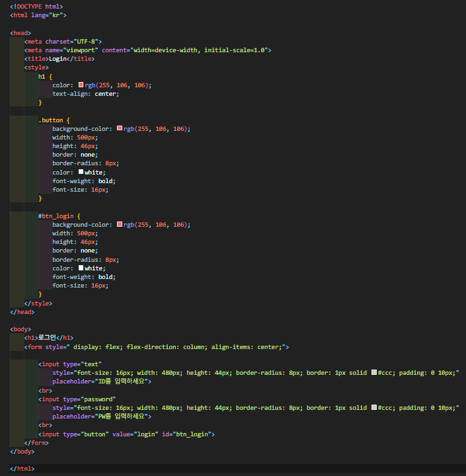
Task: Click the form style display: flex line
Action: pos(157,347)
